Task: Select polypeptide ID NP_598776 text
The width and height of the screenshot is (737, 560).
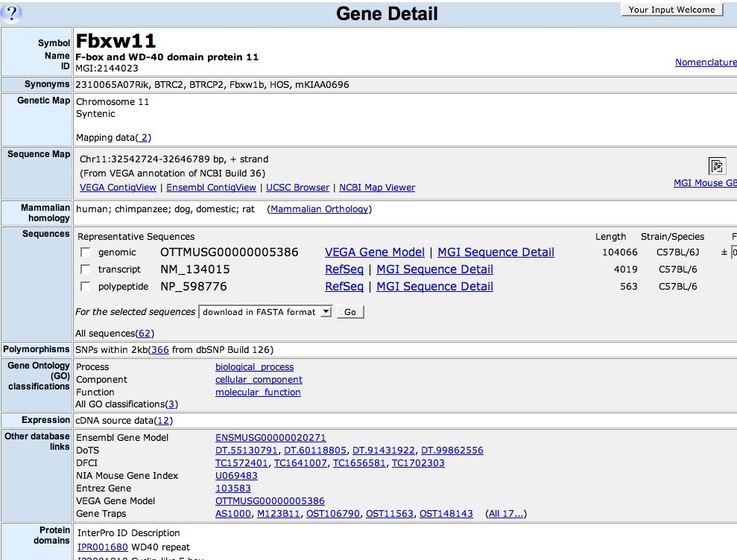Action: point(194,286)
